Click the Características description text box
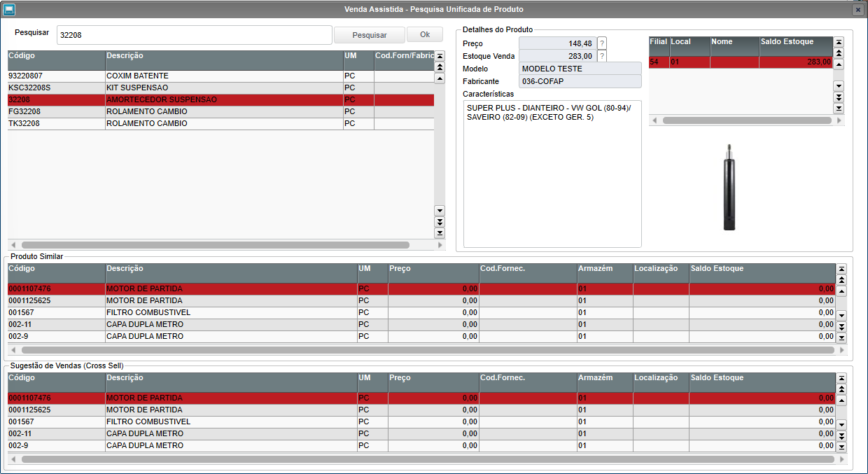 click(x=552, y=174)
